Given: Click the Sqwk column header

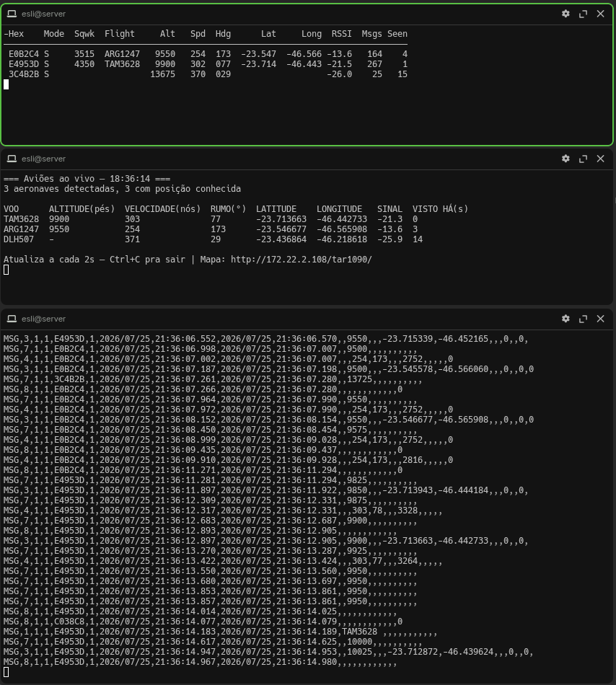Looking at the screenshot, I should 84,34.
